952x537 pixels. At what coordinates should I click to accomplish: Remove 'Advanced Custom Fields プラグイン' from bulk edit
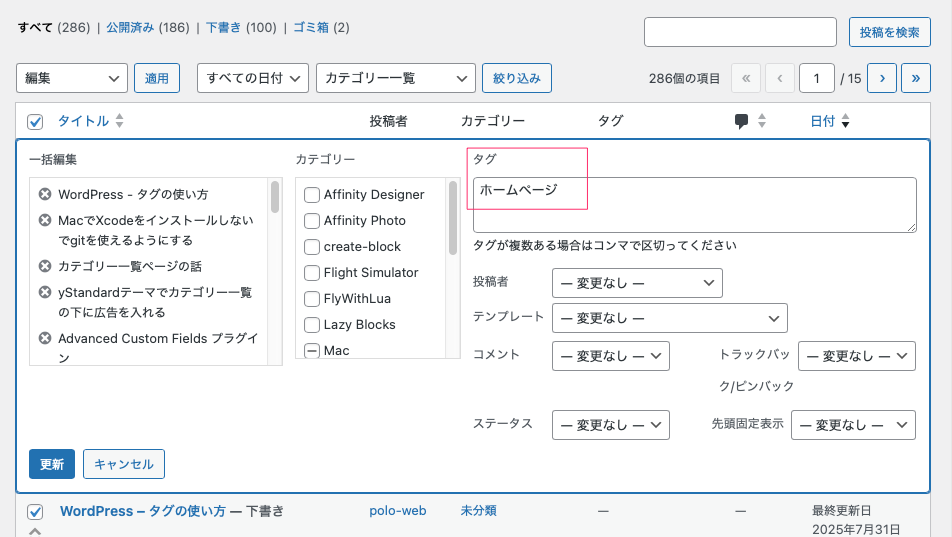click(x=45, y=338)
